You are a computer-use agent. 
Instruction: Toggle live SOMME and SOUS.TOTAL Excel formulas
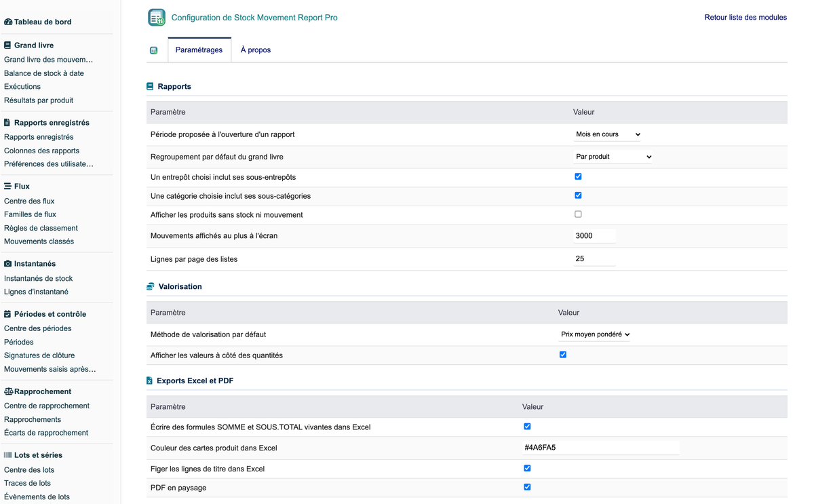click(x=527, y=427)
